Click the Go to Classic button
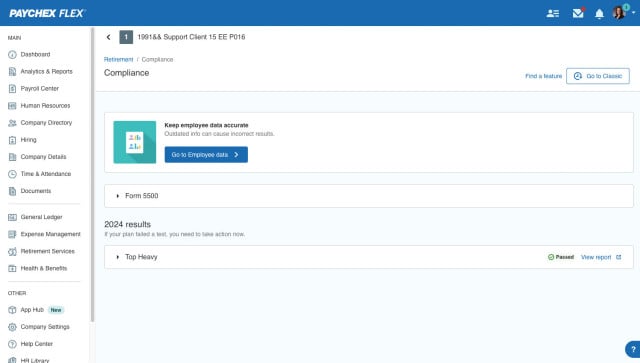This screenshot has width=640, height=363. (x=598, y=76)
